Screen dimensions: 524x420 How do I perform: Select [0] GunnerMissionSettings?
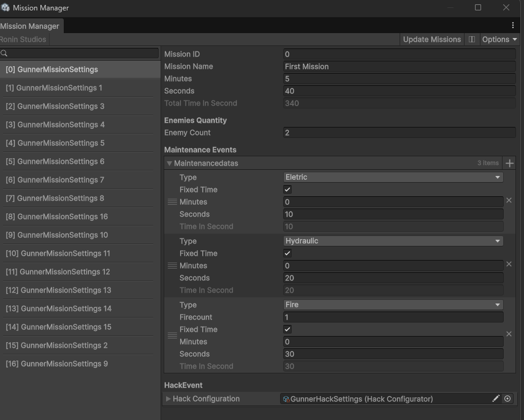tap(80, 69)
